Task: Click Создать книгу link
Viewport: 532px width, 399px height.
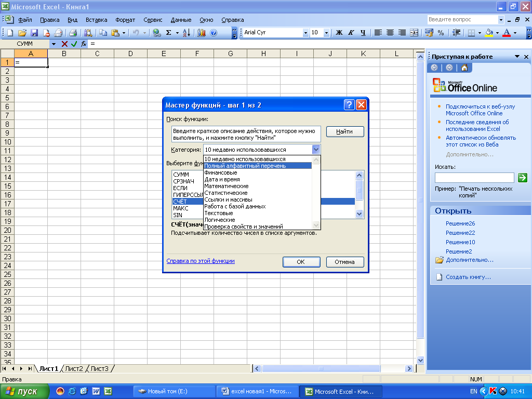Action: 468,277
